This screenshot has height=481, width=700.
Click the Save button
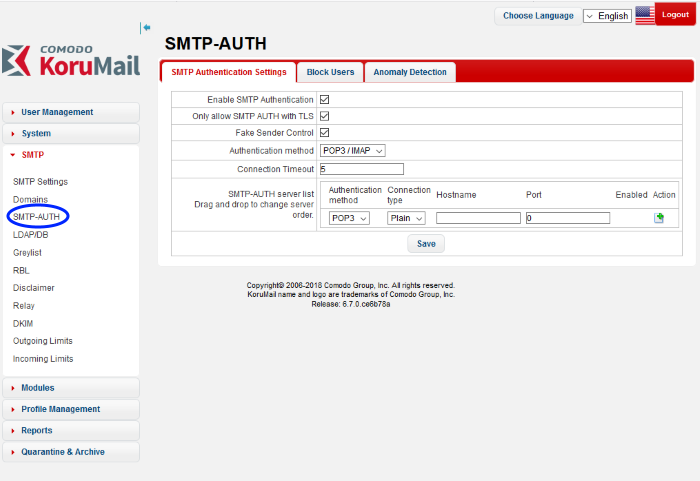click(x=426, y=244)
